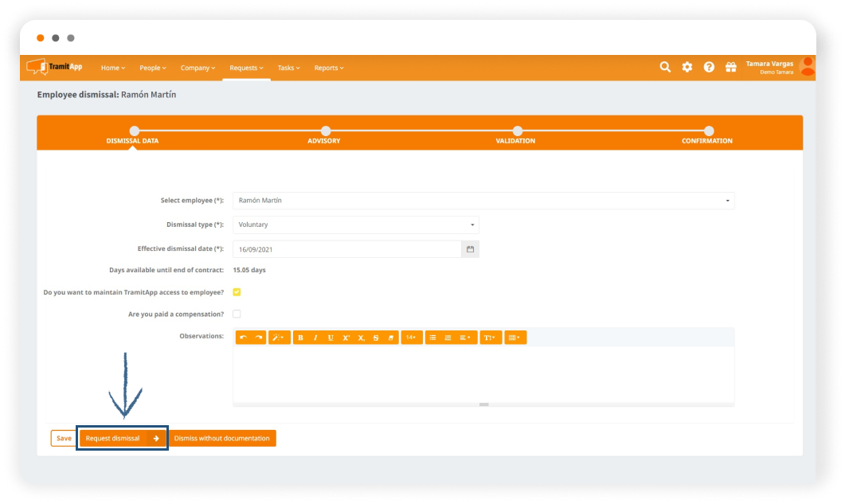Expand the Select employee dropdown

483,201
